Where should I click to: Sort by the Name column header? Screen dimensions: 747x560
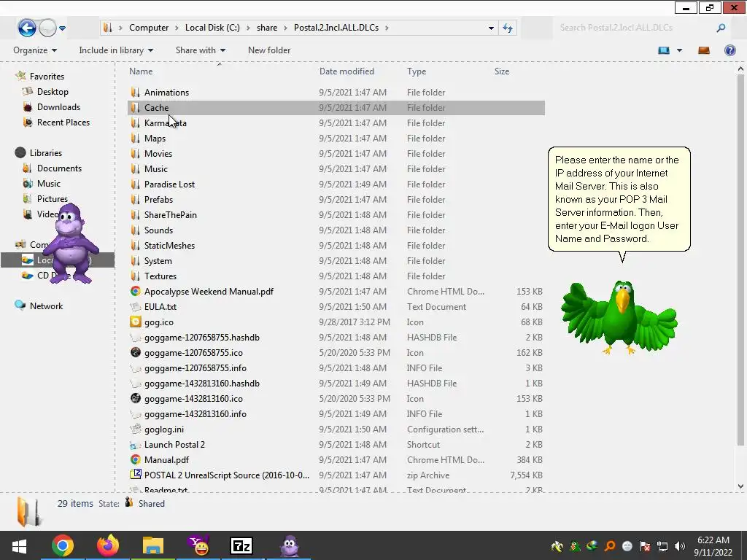(x=141, y=71)
